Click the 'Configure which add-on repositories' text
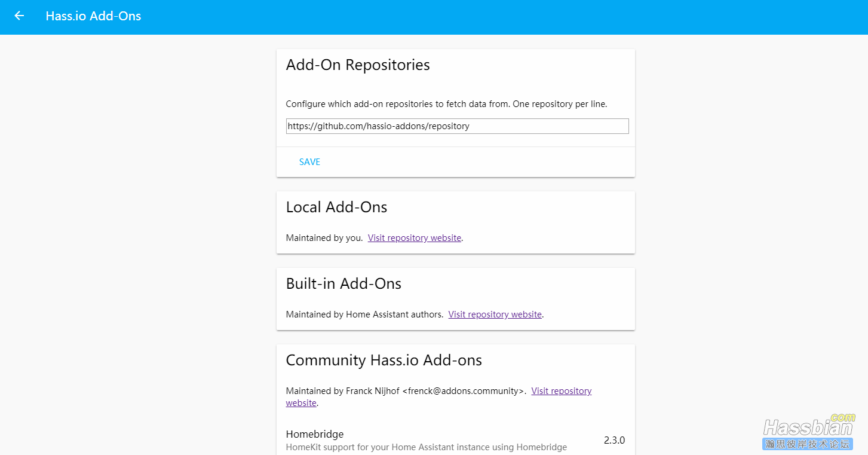Viewport: 868px width, 455px height. (446, 104)
